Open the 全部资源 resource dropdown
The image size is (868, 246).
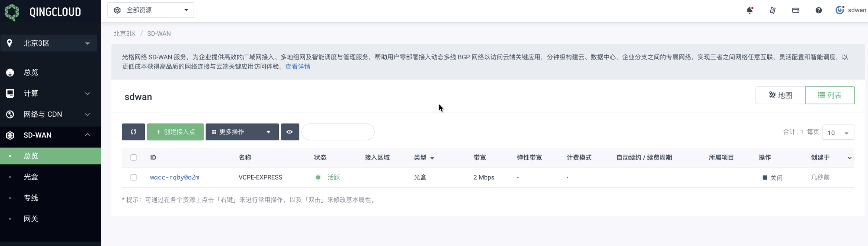pyautogui.click(x=151, y=10)
